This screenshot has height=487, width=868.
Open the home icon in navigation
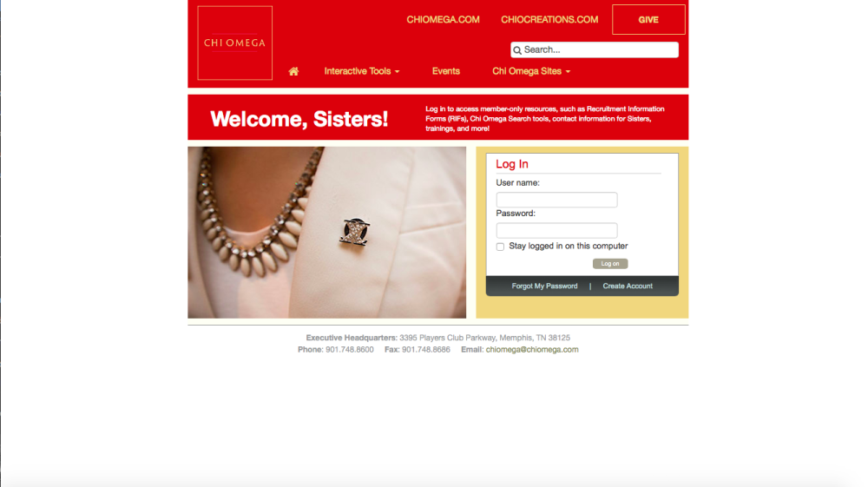[293, 71]
